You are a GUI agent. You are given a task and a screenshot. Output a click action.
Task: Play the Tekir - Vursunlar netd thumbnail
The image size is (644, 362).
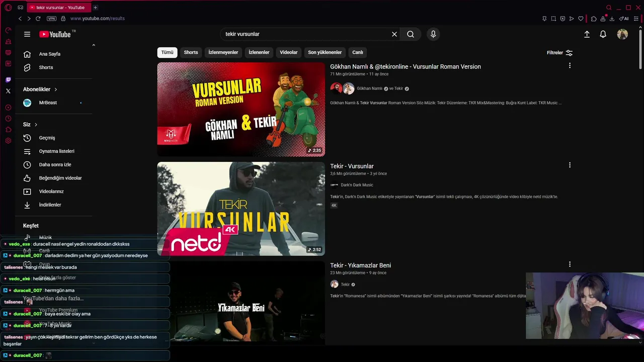[241, 209]
